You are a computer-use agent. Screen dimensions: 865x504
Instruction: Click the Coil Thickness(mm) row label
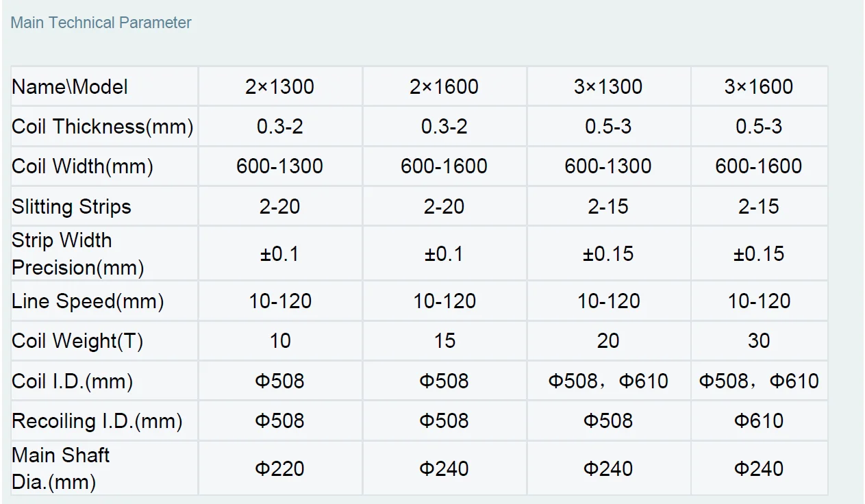point(103,127)
